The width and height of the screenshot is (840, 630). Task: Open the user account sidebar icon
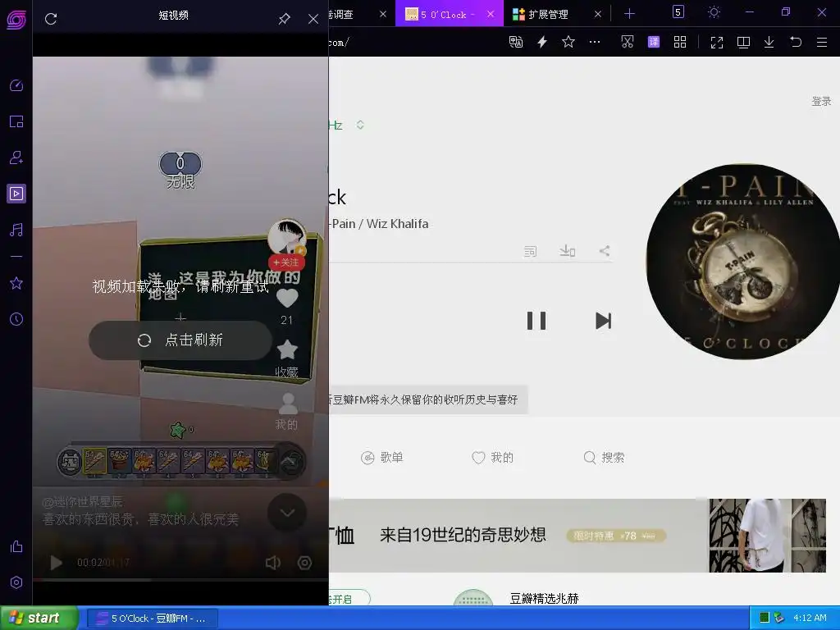coord(16,157)
